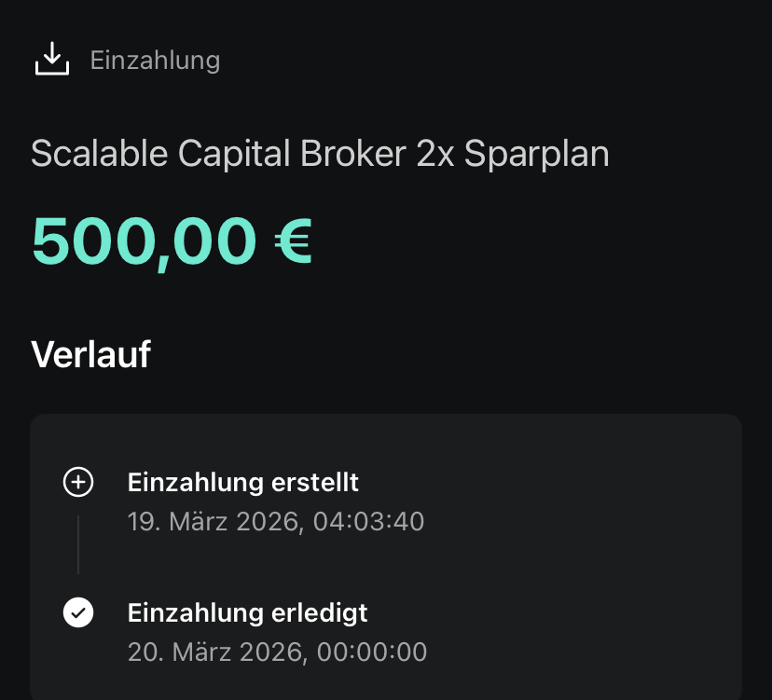Click the "Verlauf" section heading
The height and width of the screenshot is (700, 772).
click(90, 354)
